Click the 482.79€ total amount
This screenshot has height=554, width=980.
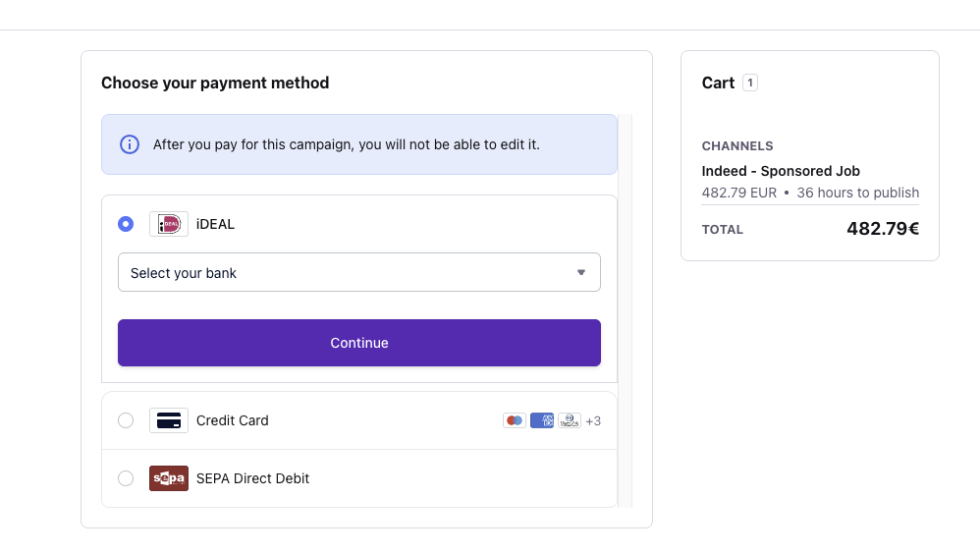click(x=883, y=229)
